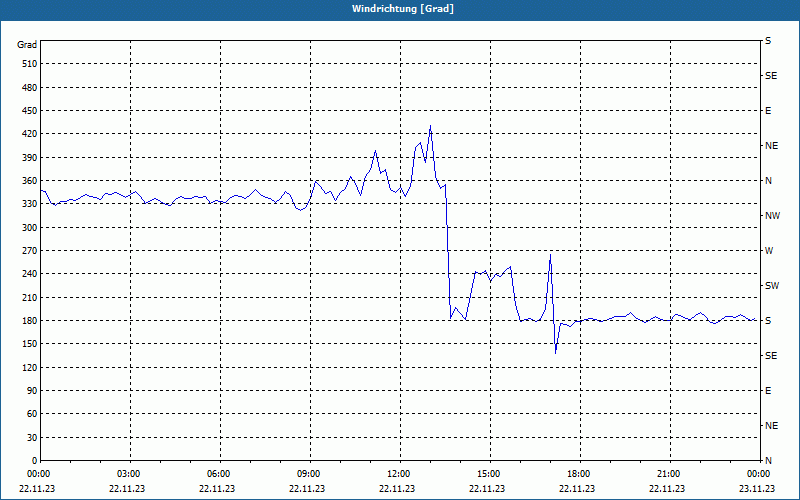This screenshot has height=500, width=800.
Task: Select the 'Grad' y-axis unit label
Action: 27,45
